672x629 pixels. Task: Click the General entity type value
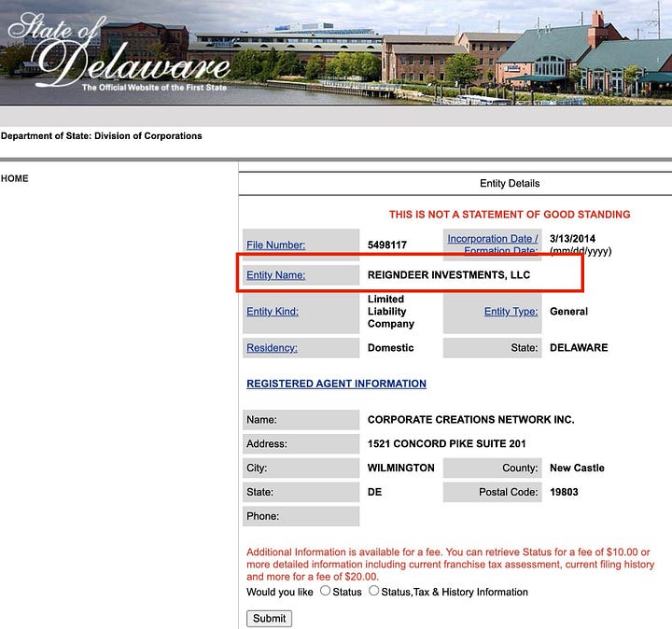pos(568,312)
